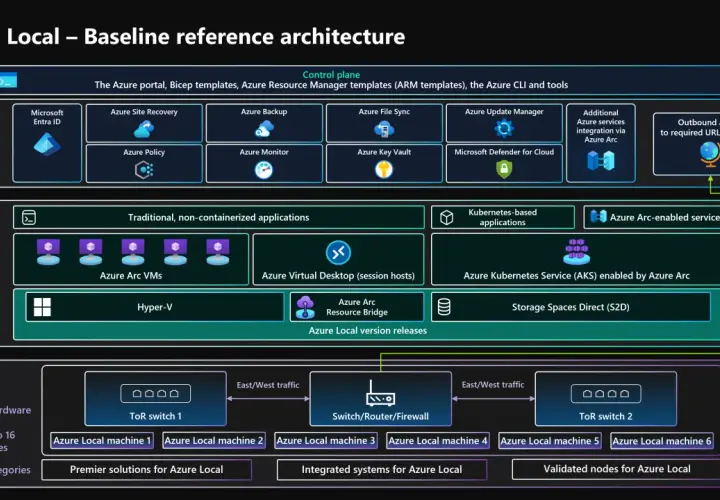This screenshot has width=720, height=500.
Task: Click the 'Hyper-V' label text
Action: 155,307
